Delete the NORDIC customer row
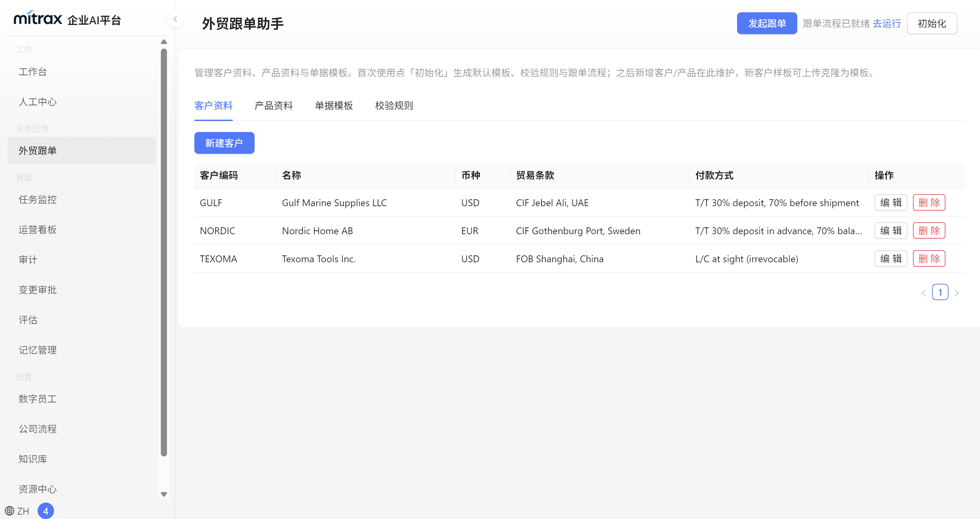The image size is (980, 519). [x=929, y=231]
